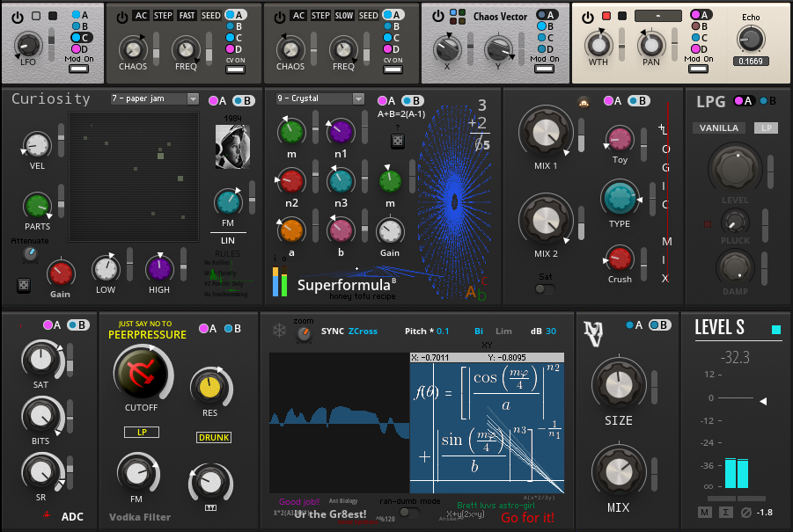Click the dB value 30 in the scope
Viewport: 793px width, 532px height.
pos(551,332)
